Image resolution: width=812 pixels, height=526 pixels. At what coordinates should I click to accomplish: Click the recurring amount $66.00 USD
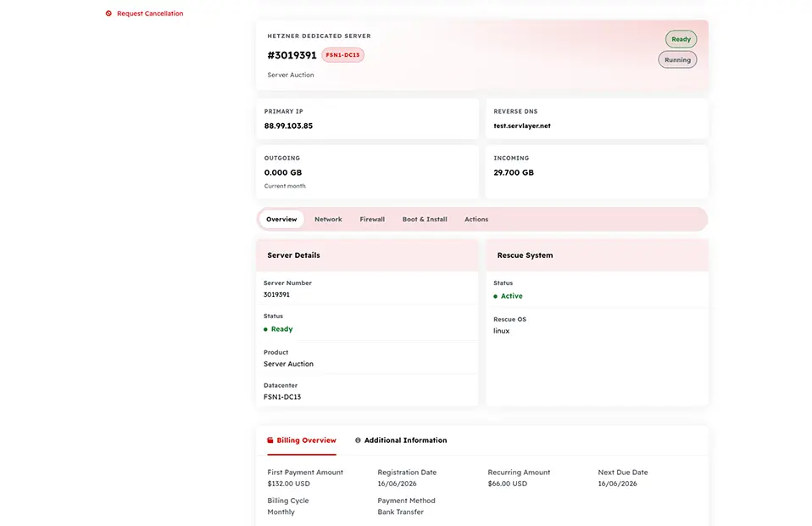pos(508,484)
